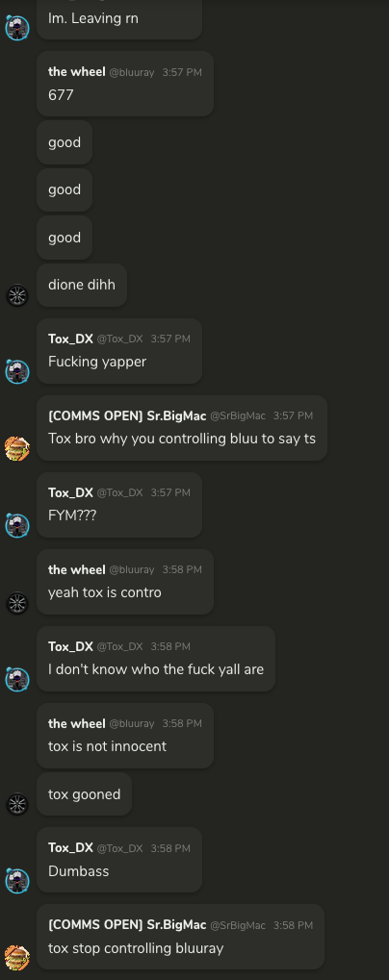Open 'the wheel' username above '677'
The height and width of the screenshot is (980, 389).
click(76, 72)
